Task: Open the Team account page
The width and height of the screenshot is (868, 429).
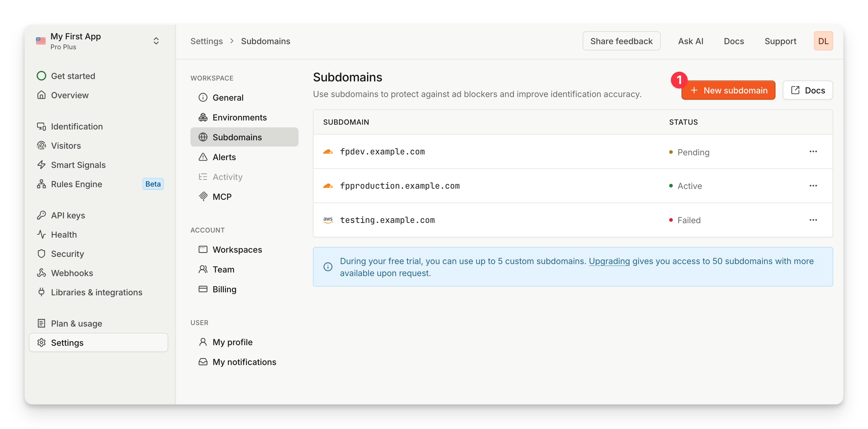Action: (x=244, y=269)
